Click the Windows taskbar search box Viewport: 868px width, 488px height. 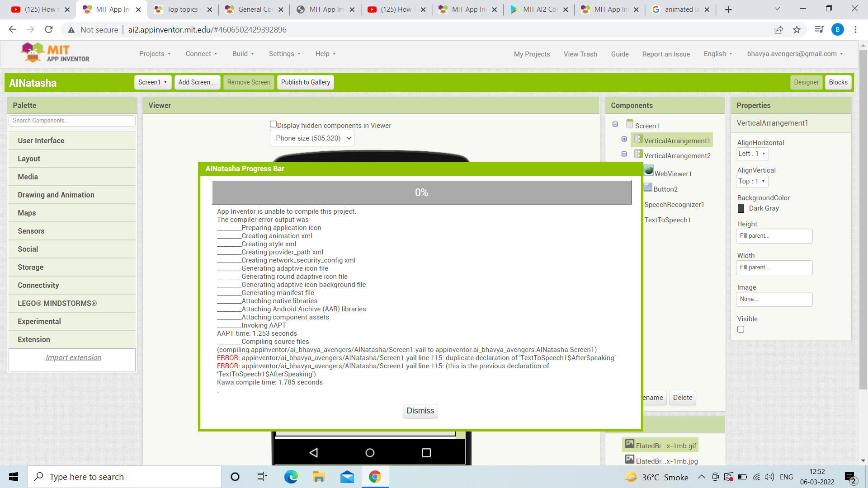(x=124, y=477)
